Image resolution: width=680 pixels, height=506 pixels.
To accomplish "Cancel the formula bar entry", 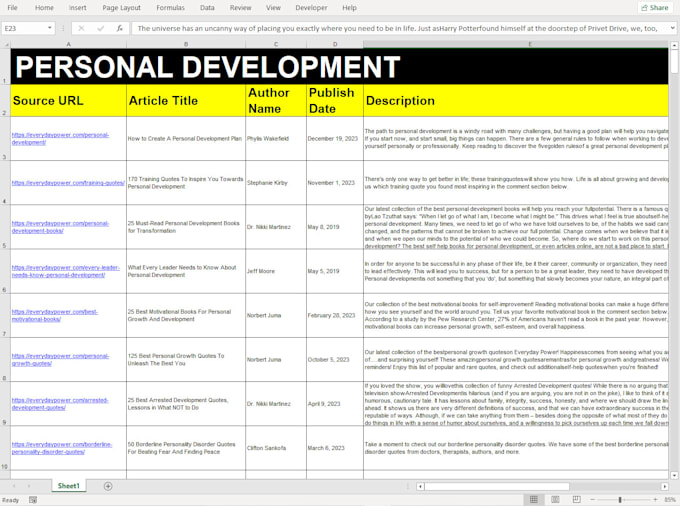I will [81, 28].
